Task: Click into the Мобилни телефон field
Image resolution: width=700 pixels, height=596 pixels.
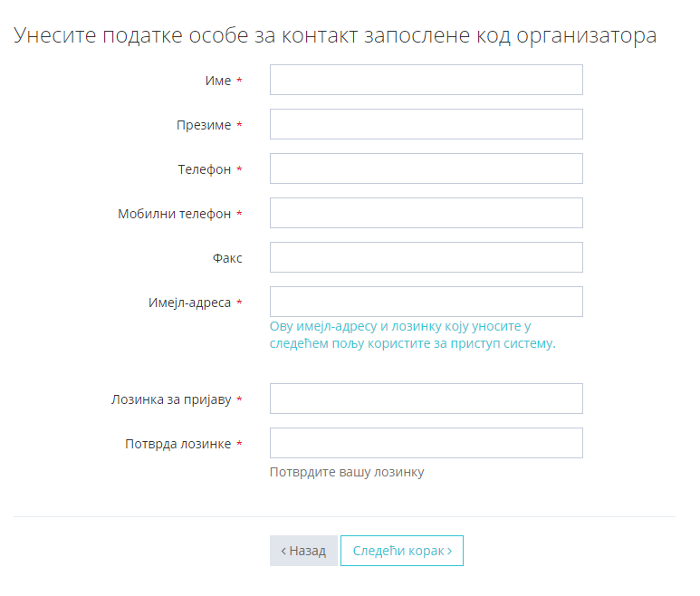Action: [x=426, y=213]
